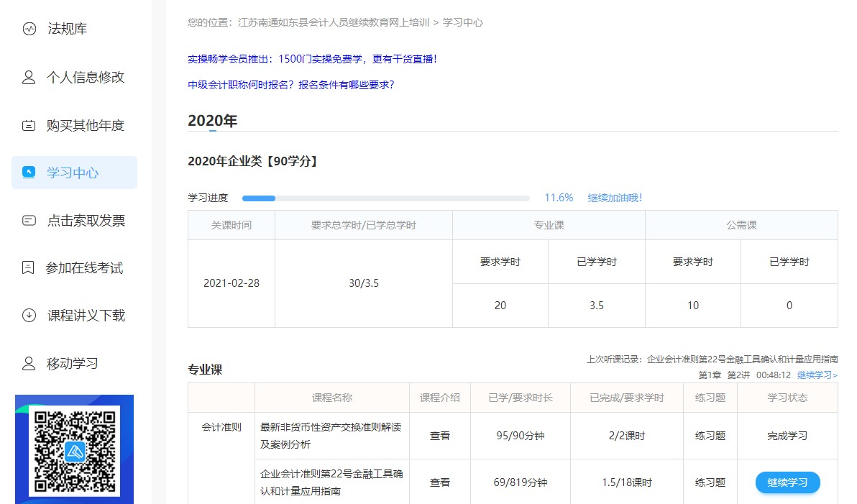Click the 继续学习 button for 金融工具 course

pyautogui.click(x=787, y=482)
